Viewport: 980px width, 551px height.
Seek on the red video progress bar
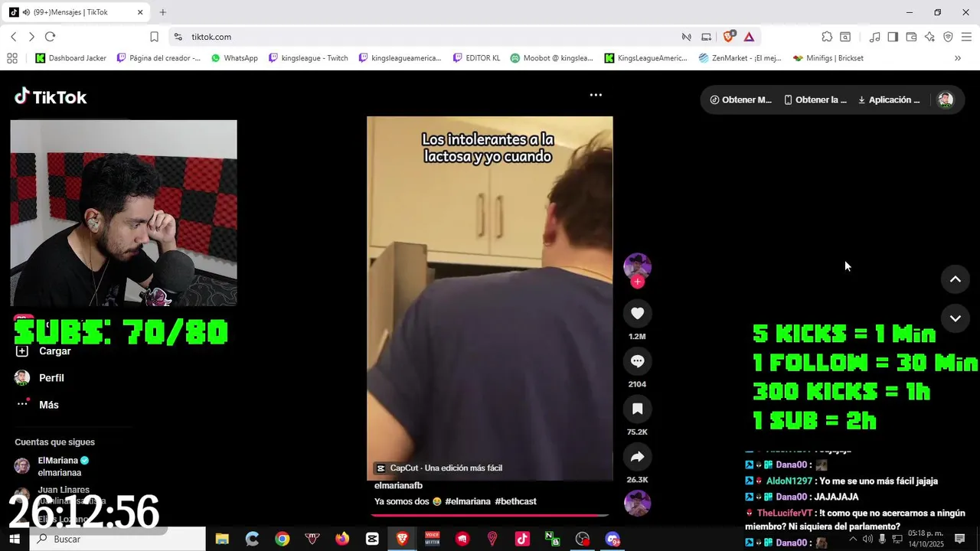490,515
